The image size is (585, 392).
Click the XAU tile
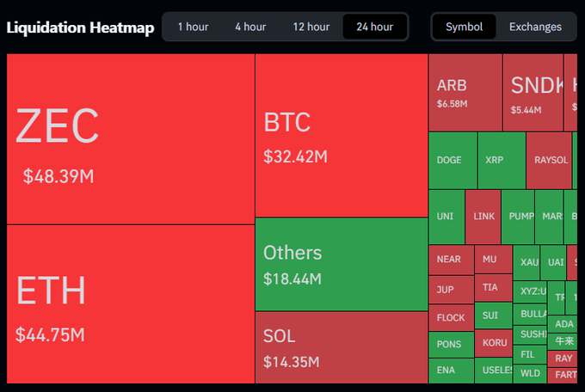pyautogui.click(x=526, y=262)
